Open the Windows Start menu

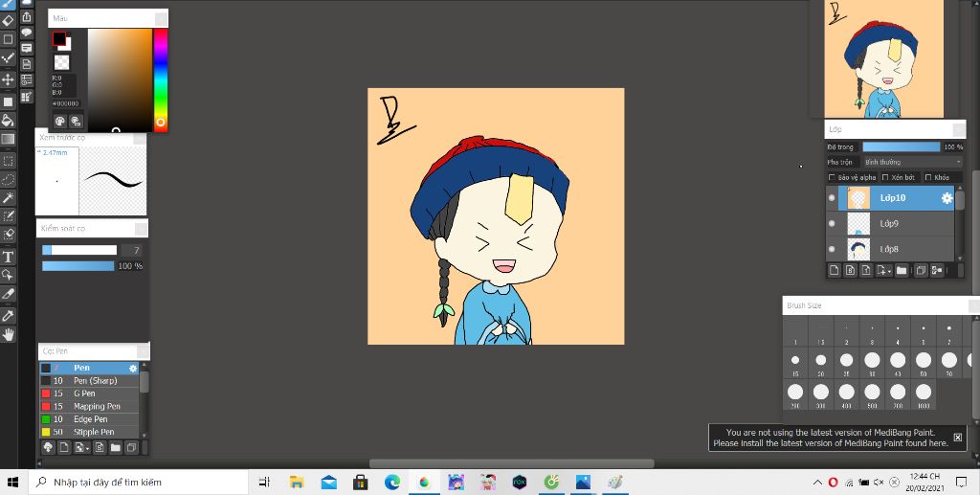12,483
